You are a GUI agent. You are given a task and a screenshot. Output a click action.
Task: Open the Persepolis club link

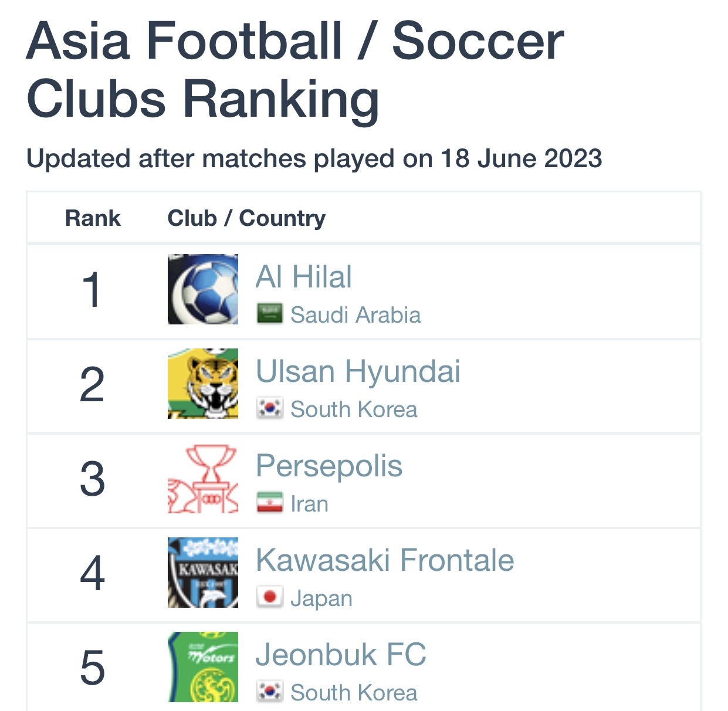pyautogui.click(x=329, y=466)
